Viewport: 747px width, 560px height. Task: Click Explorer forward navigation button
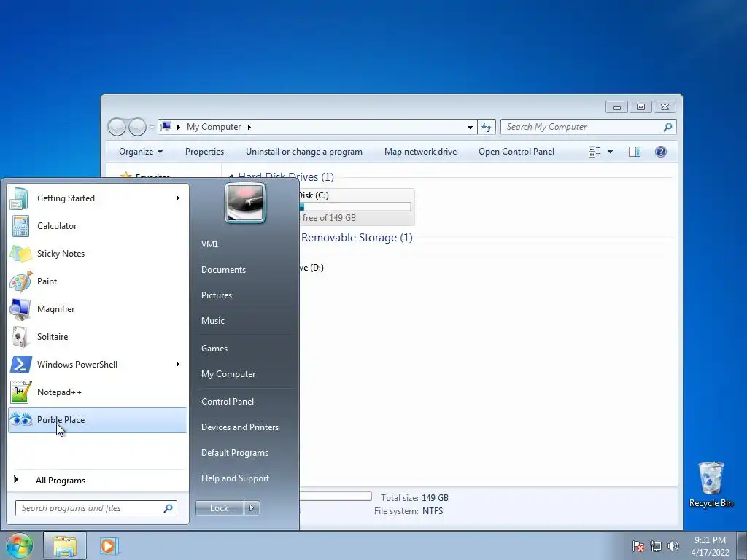[x=137, y=127]
